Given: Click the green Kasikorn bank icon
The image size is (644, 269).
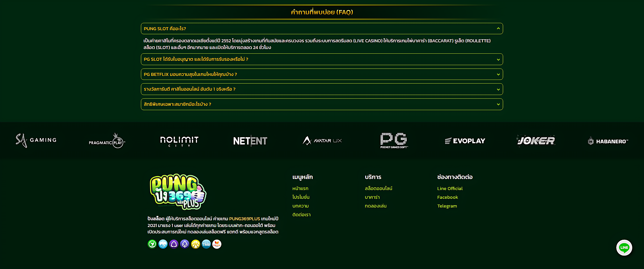Looking at the screenshot, I should click(x=152, y=244).
